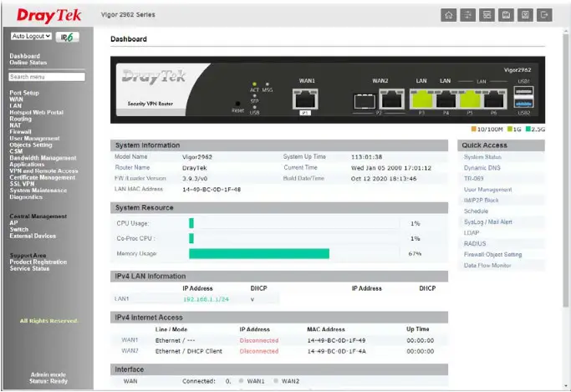
Task: Open LDAP in Quick Access
Action: click(x=472, y=232)
